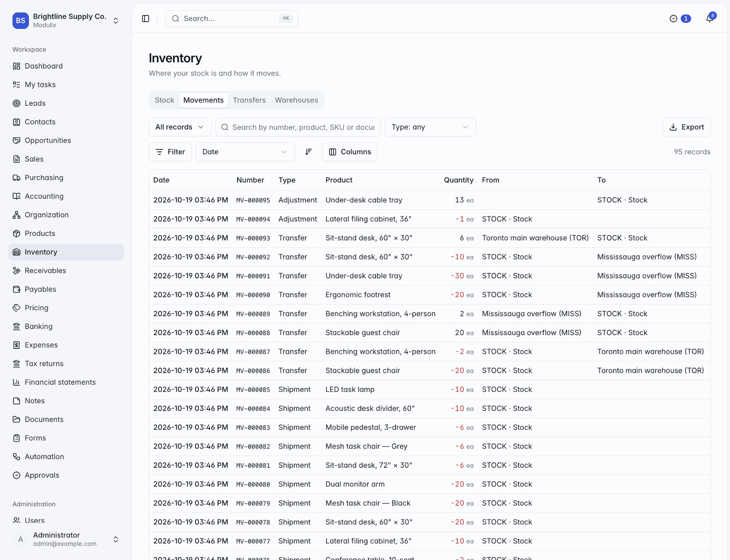The image size is (730, 560).
Task: Open Dashboard from the sidebar
Action: [66, 66]
